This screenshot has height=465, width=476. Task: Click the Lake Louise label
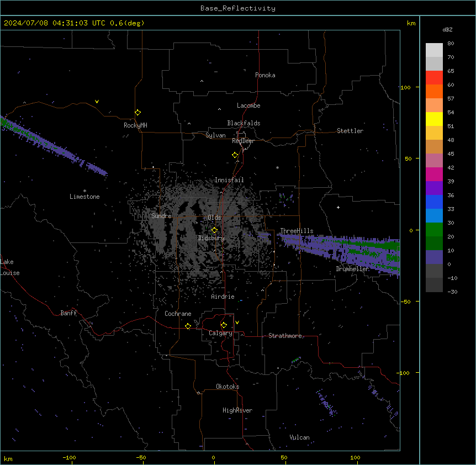(x=10, y=267)
